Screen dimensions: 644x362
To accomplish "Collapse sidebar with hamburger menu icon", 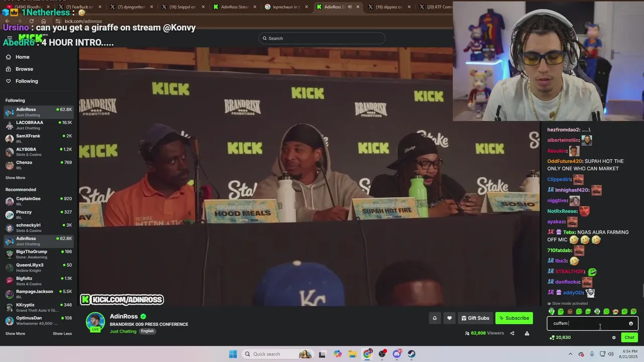I will pyautogui.click(x=10, y=39).
